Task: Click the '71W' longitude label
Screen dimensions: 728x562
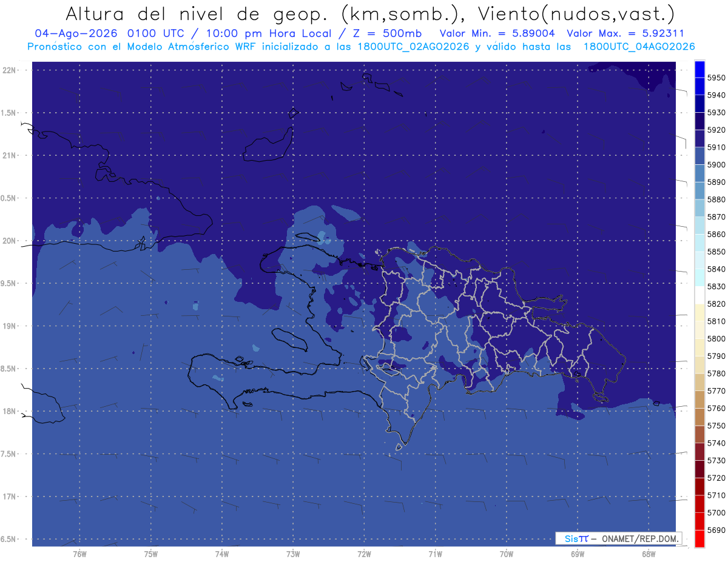Action: (x=435, y=554)
